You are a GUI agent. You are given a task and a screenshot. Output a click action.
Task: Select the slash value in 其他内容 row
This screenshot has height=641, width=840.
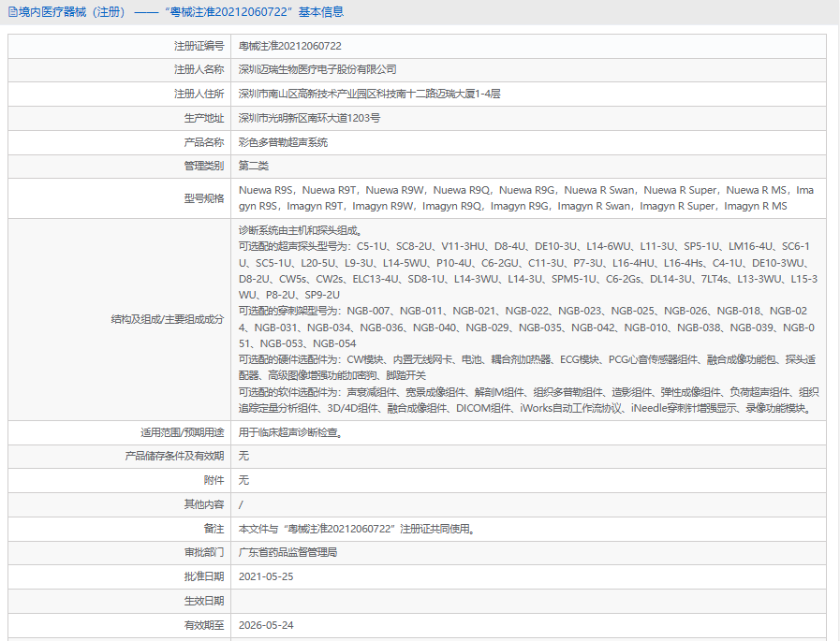(241, 504)
